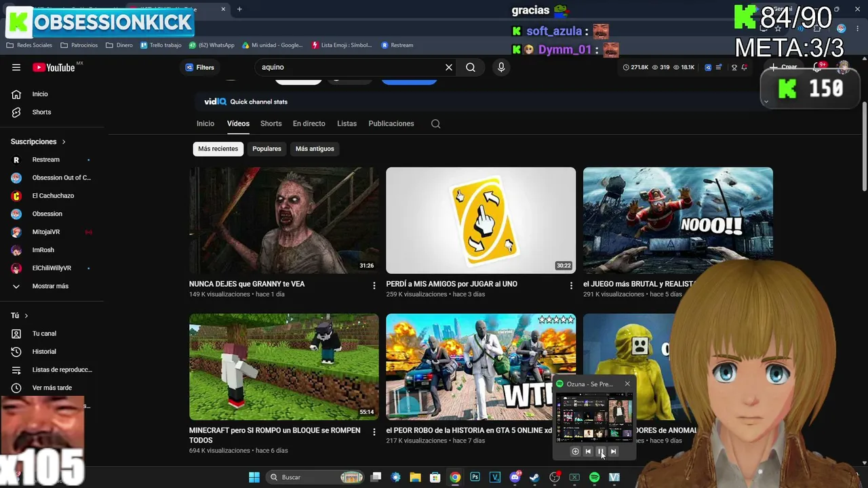
Task: Go to the YouTube home logo
Action: pyautogui.click(x=54, y=67)
